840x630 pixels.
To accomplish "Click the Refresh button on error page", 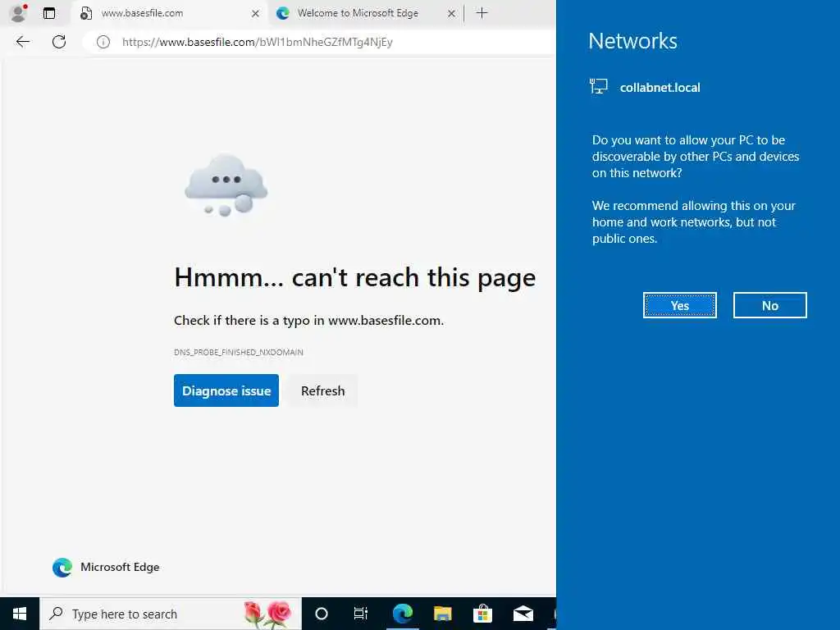I will click(x=322, y=390).
